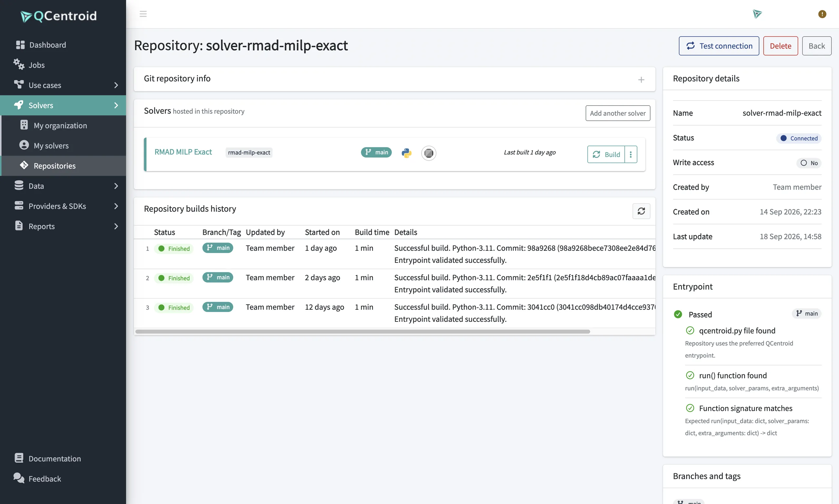Image resolution: width=839 pixels, height=504 pixels.
Task: Expand the Data menu
Action: tap(63, 186)
